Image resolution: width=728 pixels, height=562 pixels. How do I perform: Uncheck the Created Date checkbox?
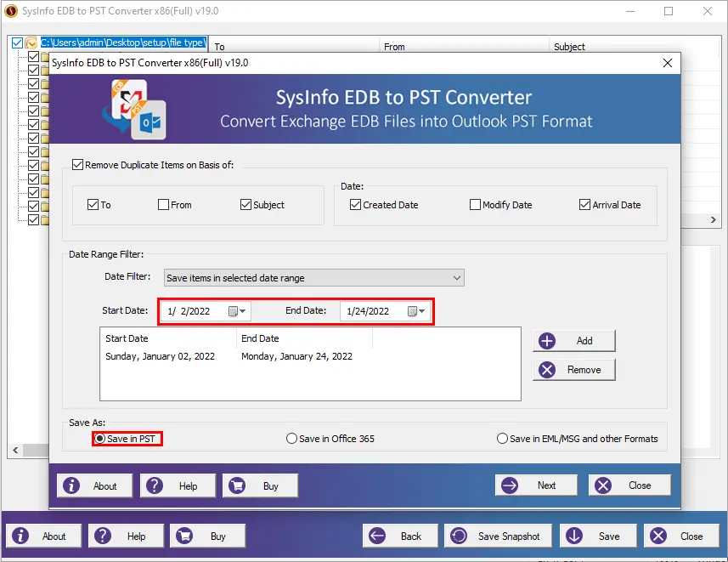355,205
